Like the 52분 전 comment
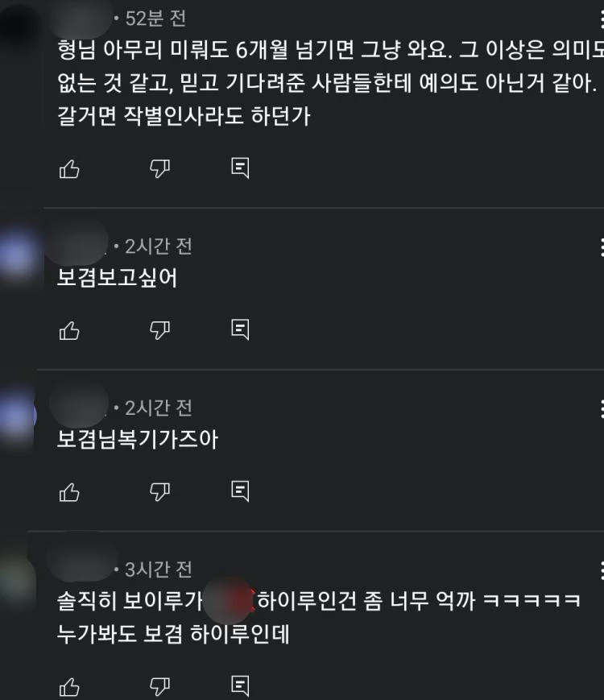The image size is (604, 700). coord(69,169)
